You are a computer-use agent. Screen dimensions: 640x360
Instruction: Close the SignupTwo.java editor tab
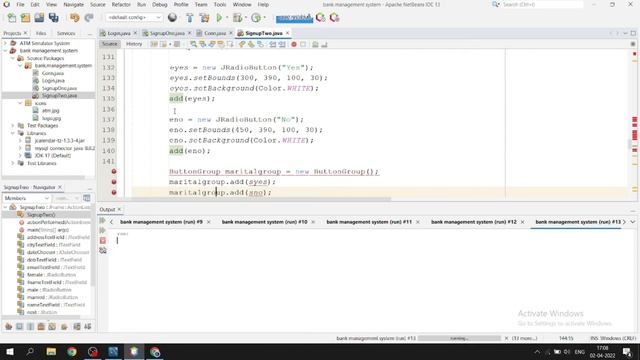coord(287,33)
